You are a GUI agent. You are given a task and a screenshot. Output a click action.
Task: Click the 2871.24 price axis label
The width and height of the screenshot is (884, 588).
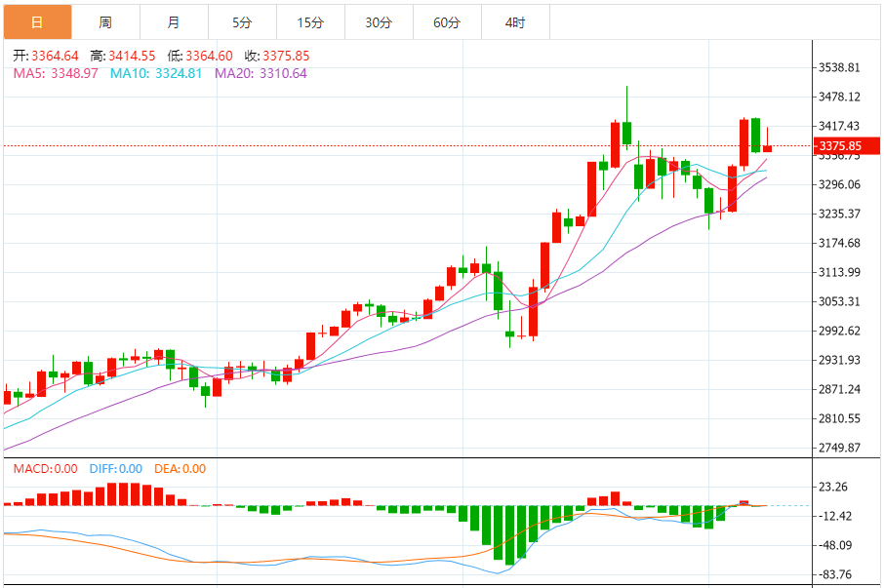839,390
